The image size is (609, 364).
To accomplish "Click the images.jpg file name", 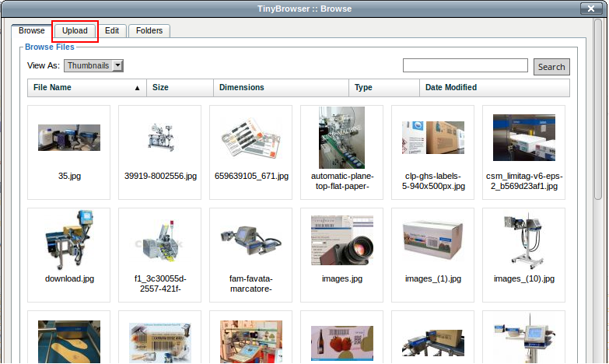I will (342, 278).
